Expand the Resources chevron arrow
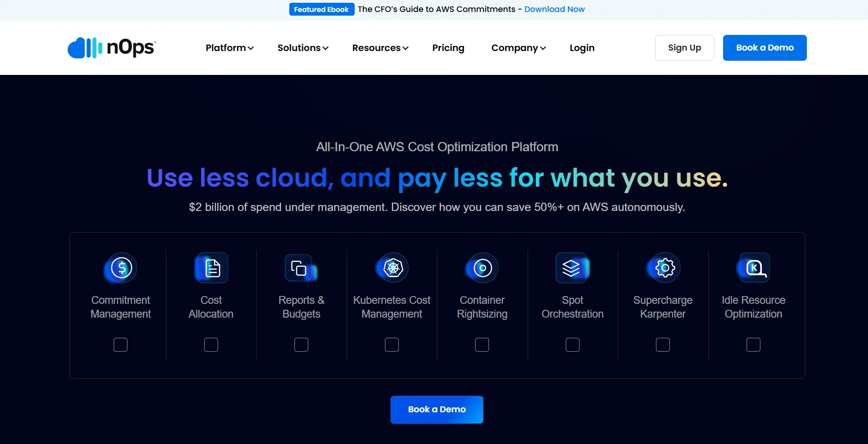This screenshot has width=868, height=444. 405,48
